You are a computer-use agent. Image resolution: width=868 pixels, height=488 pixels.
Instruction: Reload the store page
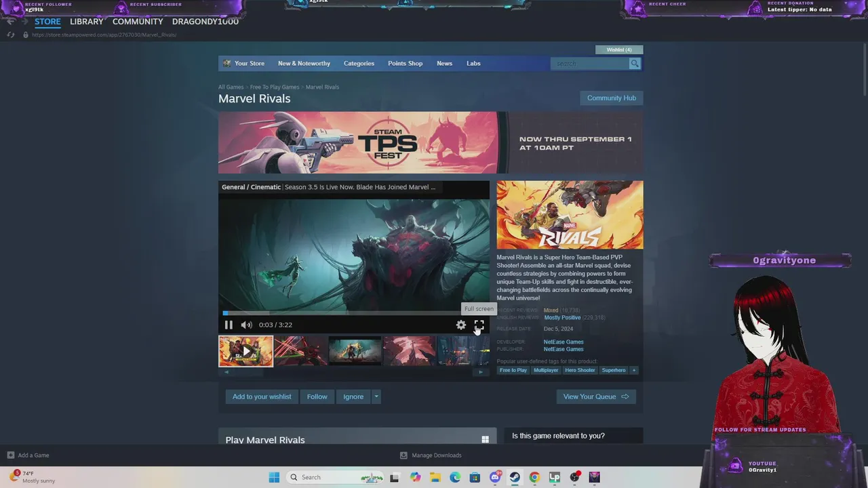pyautogui.click(x=11, y=35)
